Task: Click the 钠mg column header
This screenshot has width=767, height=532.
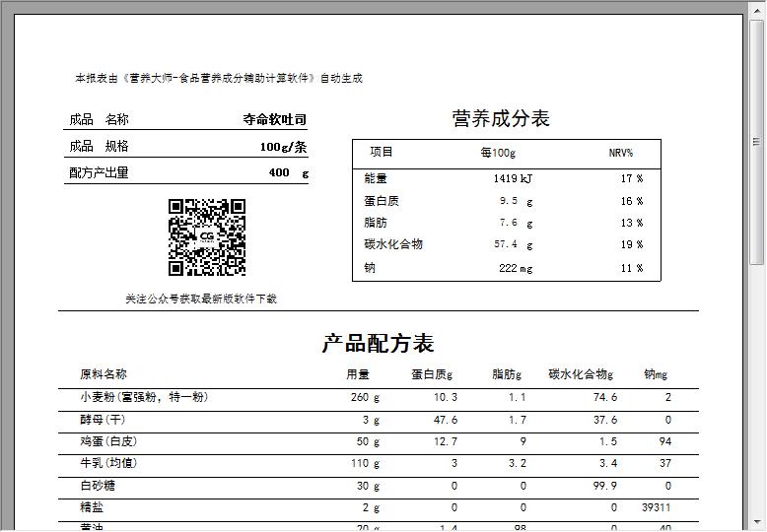Action: pos(656,374)
